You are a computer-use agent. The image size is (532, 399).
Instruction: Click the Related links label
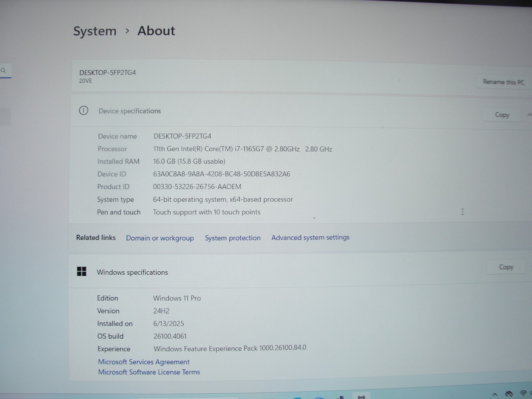[96, 237]
